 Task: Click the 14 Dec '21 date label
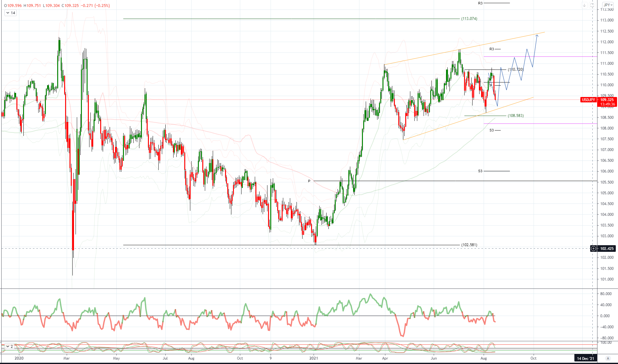(585, 358)
